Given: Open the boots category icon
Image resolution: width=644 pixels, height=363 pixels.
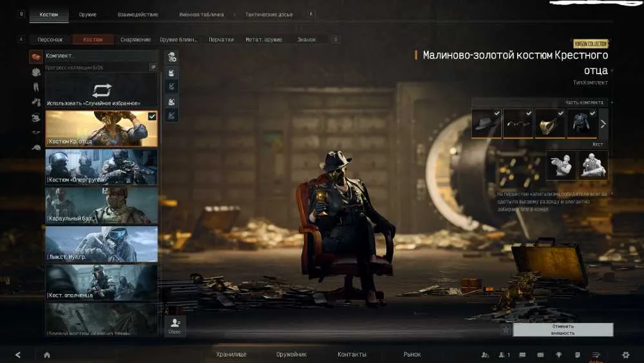Looking at the screenshot, I should pyautogui.click(x=35, y=102).
